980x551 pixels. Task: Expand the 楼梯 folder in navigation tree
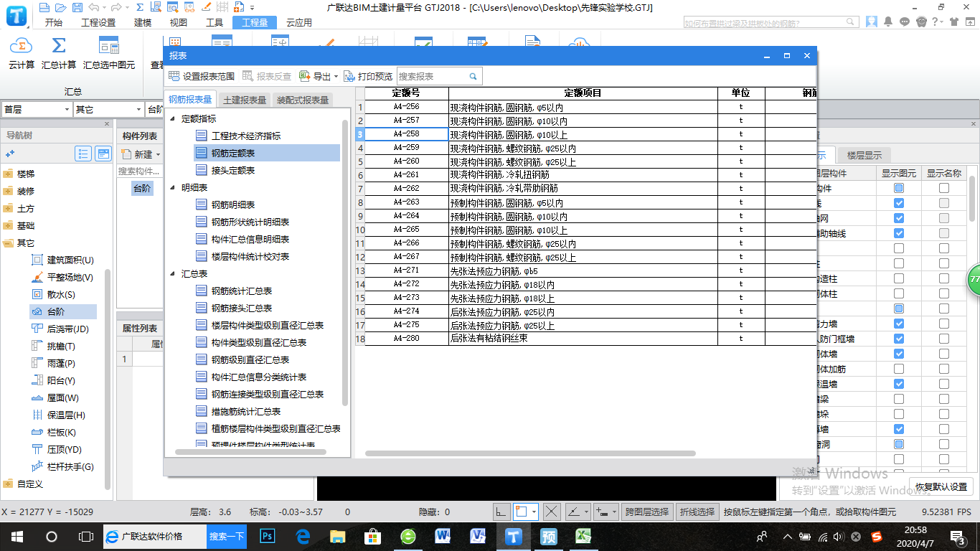tap(8, 174)
